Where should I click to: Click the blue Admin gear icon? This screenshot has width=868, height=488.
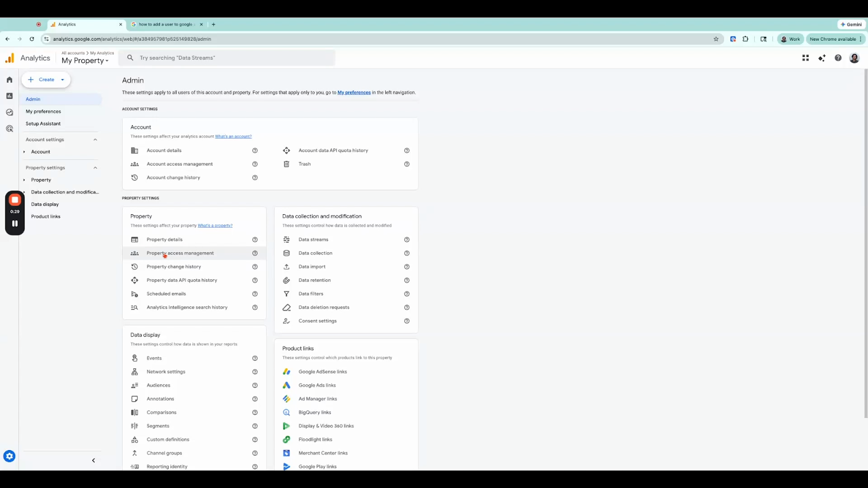[9, 457]
